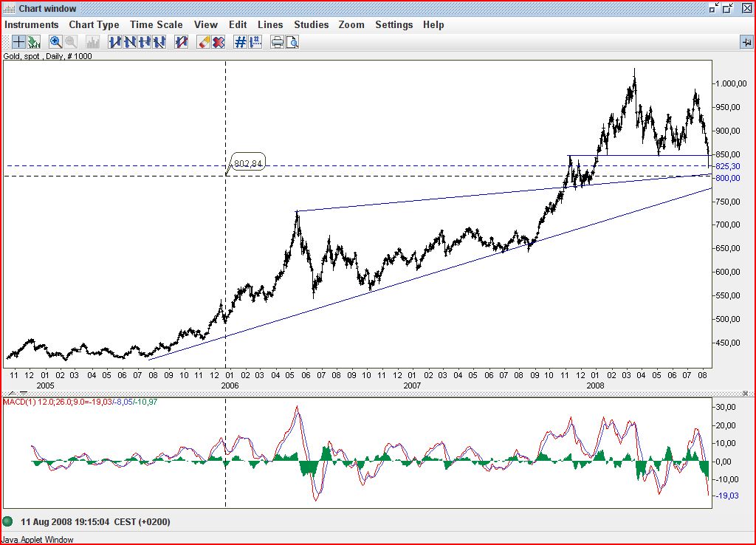
Task: Click the 800,00 price axis label
Action: point(727,178)
